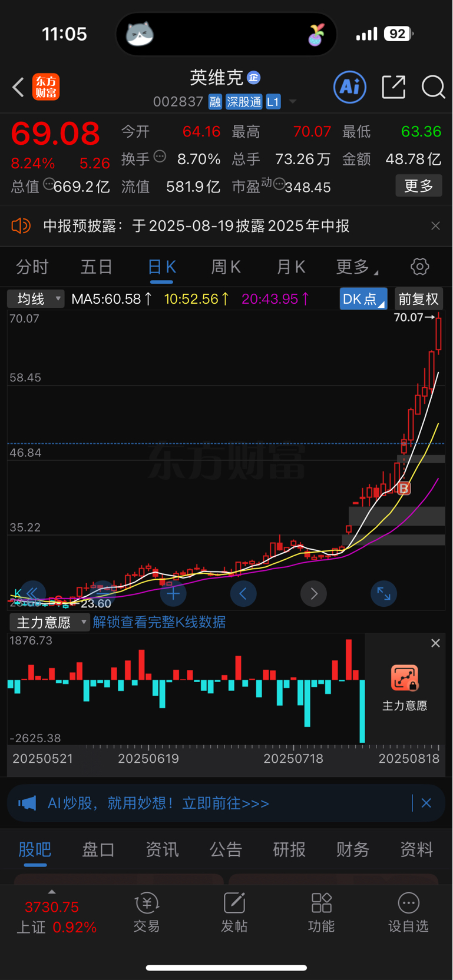This screenshot has width=453, height=980.
Task: Switch to 财务 tab
Action: [353, 849]
